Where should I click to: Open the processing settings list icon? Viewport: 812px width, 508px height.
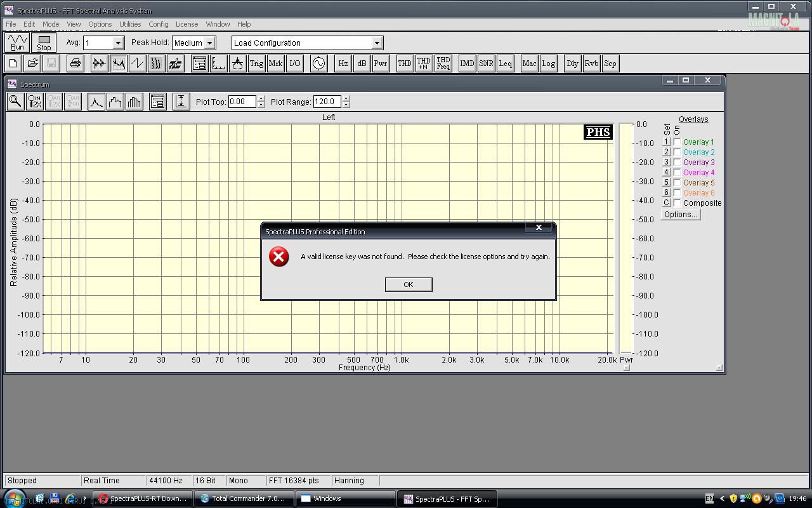(x=199, y=63)
